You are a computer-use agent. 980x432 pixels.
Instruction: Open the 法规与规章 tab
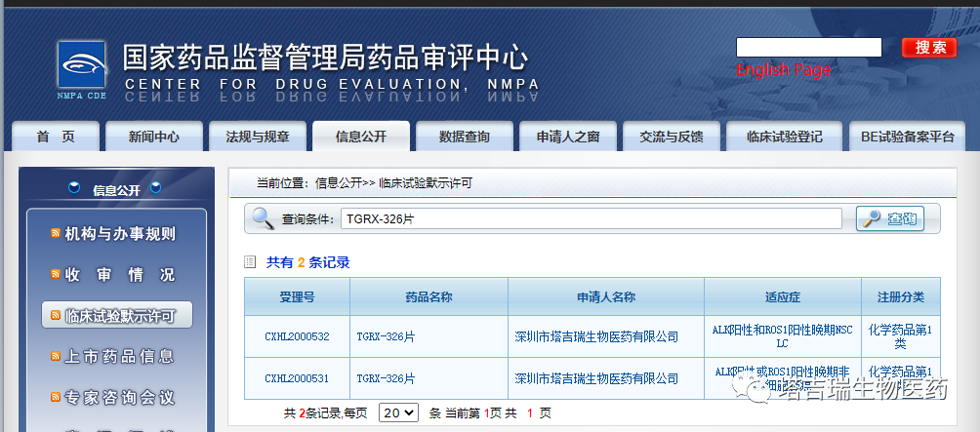(258, 137)
